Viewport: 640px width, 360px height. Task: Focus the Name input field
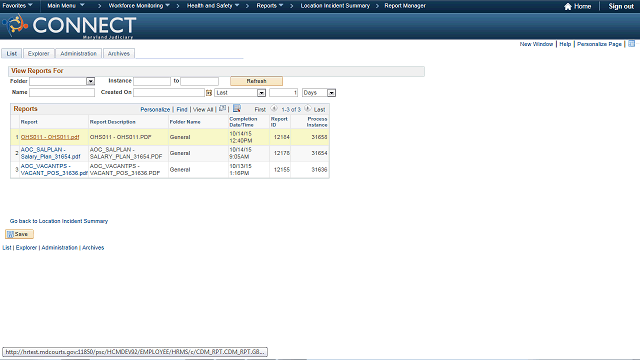pos(62,93)
